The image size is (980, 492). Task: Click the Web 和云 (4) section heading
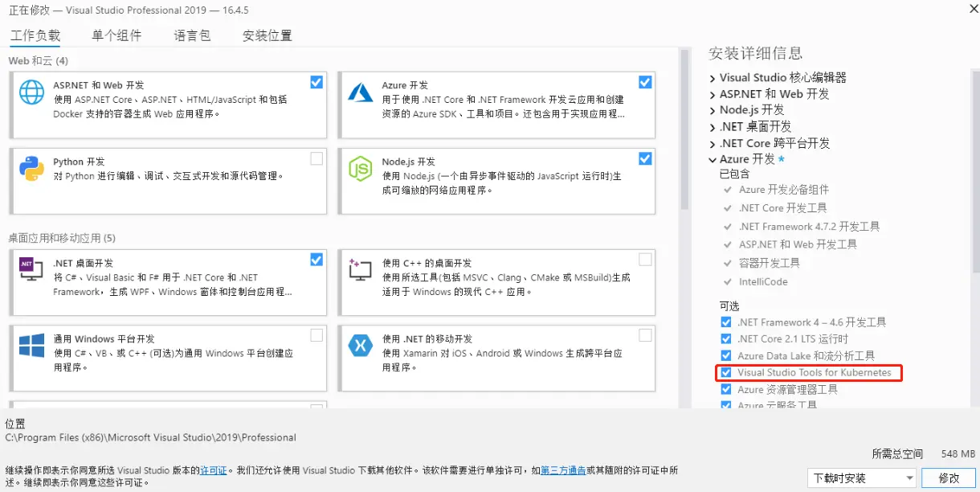(39, 61)
